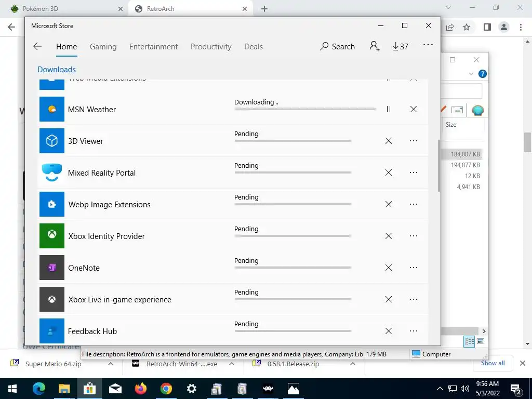Click the OneNote app icon
532x399 pixels.
[52, 268]
